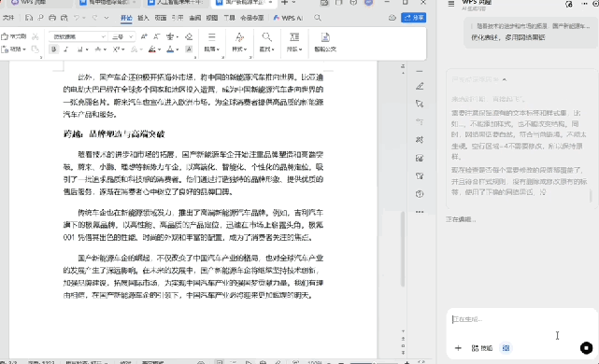Open the font size dropdown
This screenshot has width=599, height=364.
click(x=121, y=36)
